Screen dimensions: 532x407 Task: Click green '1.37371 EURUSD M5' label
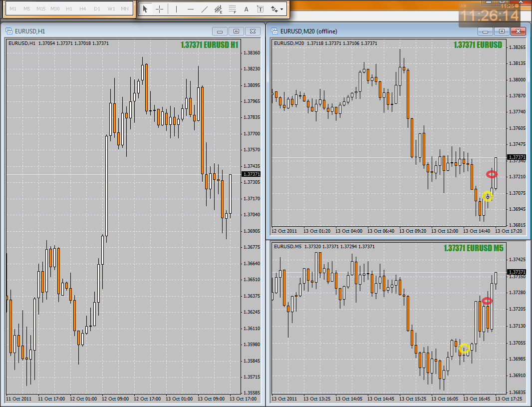[x=473, y=248]
